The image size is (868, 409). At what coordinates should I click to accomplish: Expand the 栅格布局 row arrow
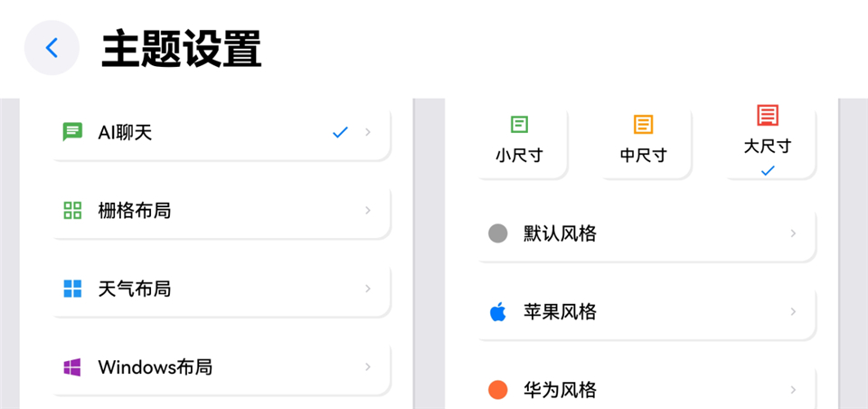pos(368,211)
